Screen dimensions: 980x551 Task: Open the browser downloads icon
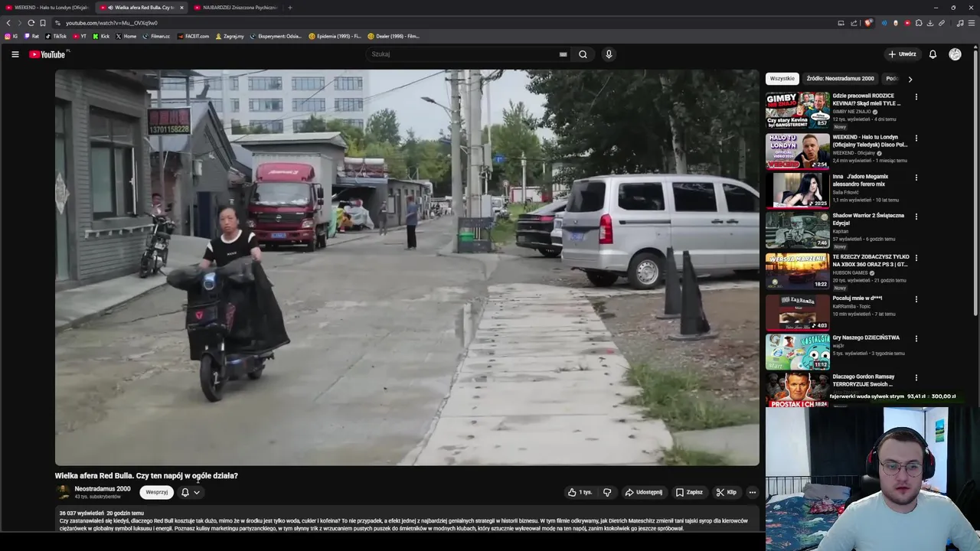[930, 23]
